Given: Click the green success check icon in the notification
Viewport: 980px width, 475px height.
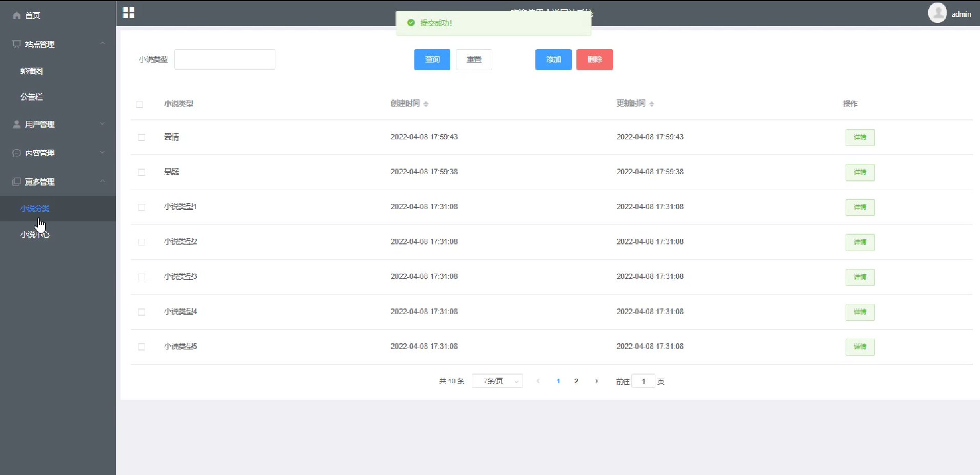Looking at the screenshot, I should [x=411, y=23].
